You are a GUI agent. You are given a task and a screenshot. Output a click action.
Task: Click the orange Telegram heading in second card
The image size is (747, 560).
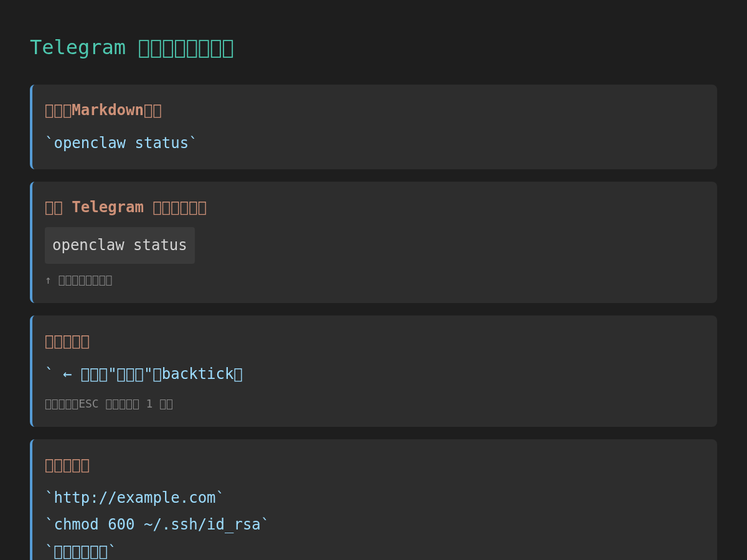(x=125, y=207)
